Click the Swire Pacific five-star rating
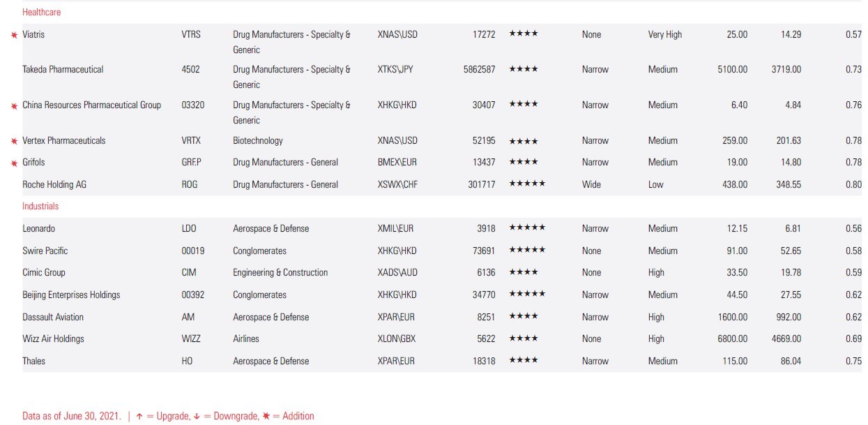 pyautogui.click(x=526, y=251)
